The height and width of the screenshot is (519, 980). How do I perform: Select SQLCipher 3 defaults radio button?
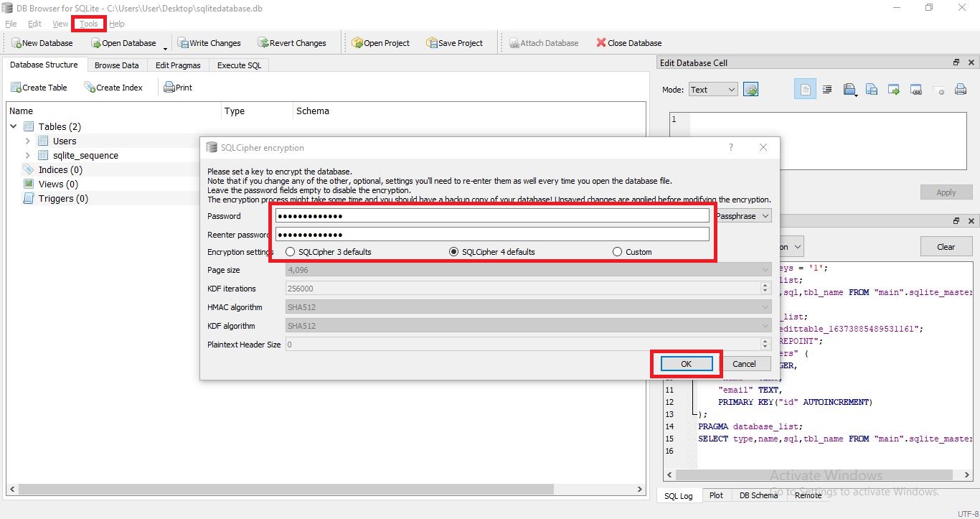(291, 252)
